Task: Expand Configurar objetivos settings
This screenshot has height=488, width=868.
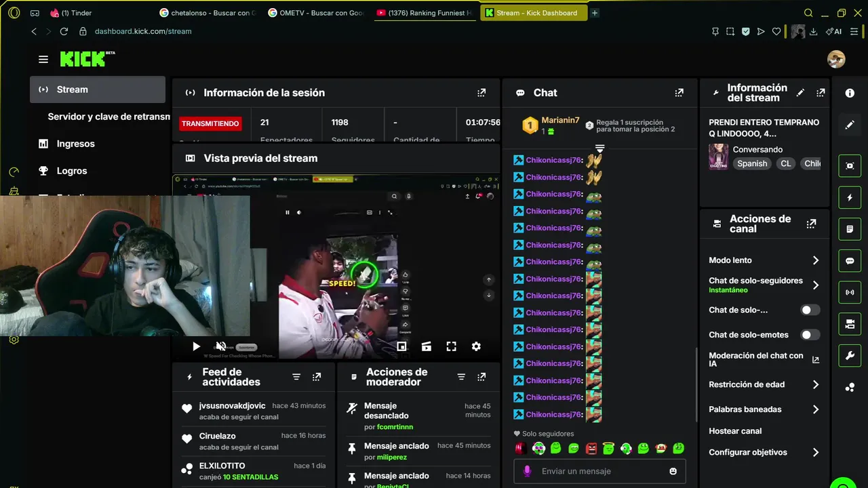Action: coord(816,452)
